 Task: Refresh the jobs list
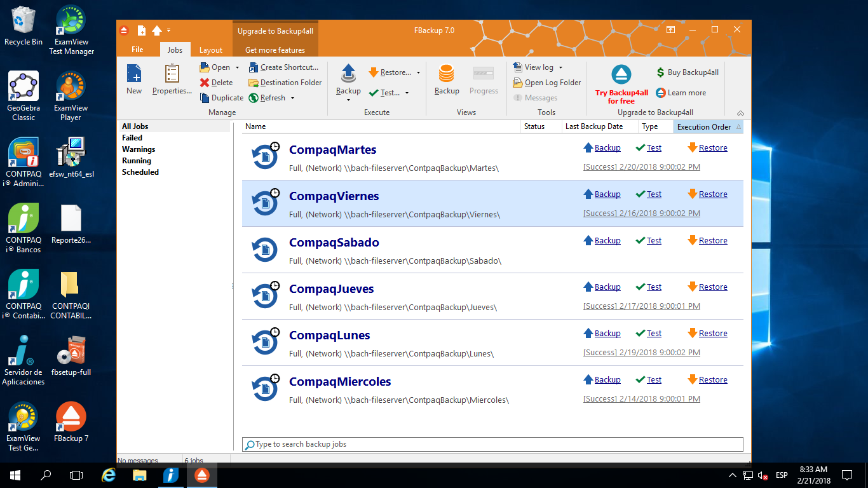click(x=267, y=98)
